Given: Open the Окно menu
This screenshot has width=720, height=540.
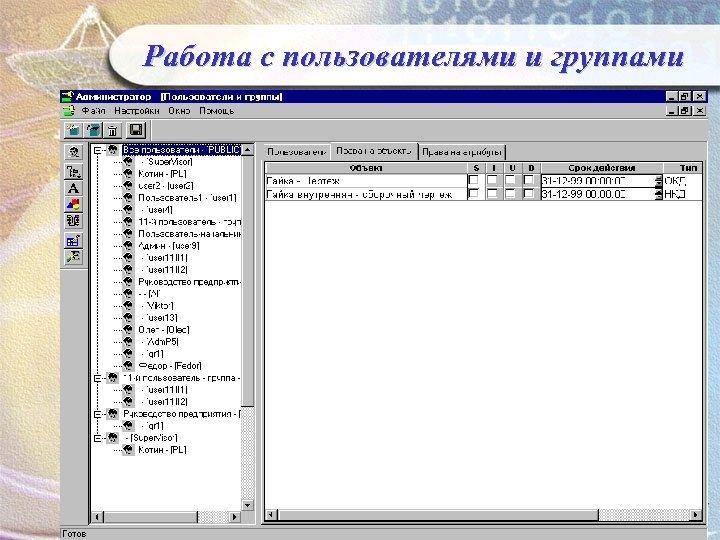Looking at the screenshot, I should [x=179, y=111].
